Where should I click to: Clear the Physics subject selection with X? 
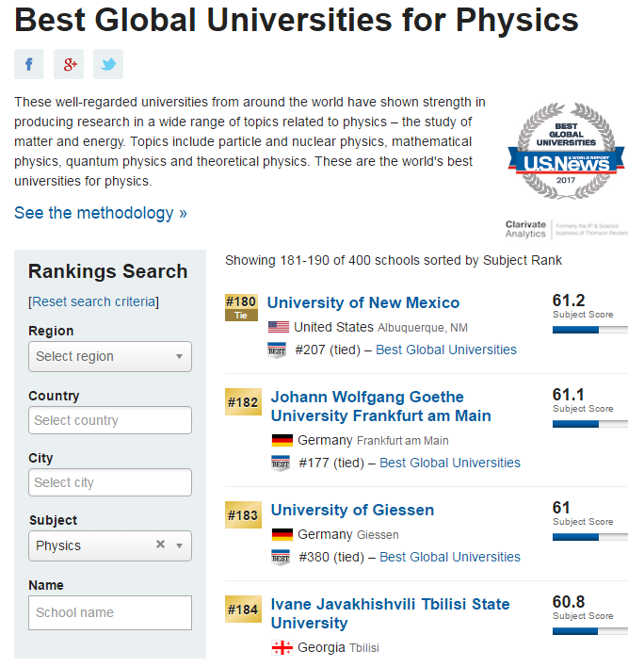160,545
